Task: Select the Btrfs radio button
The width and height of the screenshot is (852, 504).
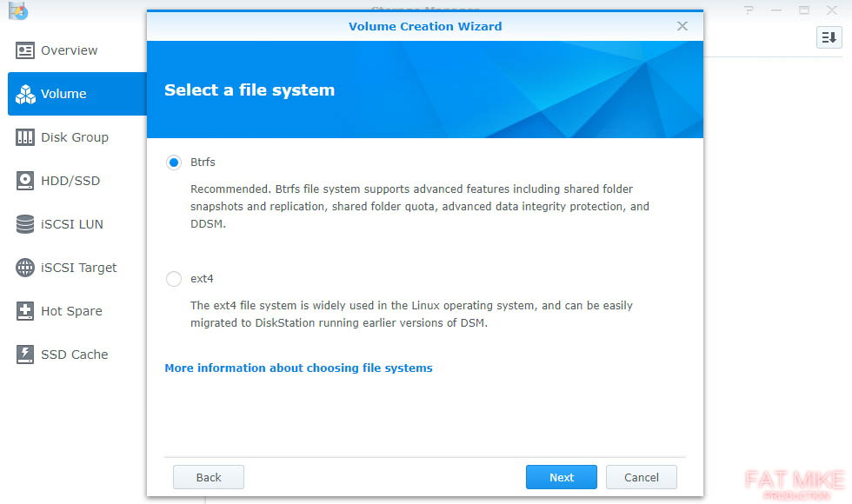Action: pyautogui.click(x=174, y=162)
